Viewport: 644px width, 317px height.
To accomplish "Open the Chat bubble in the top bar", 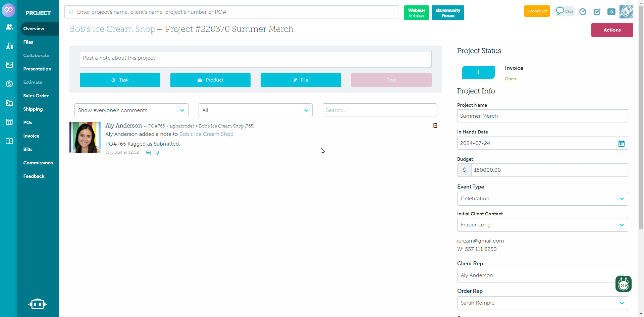I will [x=565, y=11].
